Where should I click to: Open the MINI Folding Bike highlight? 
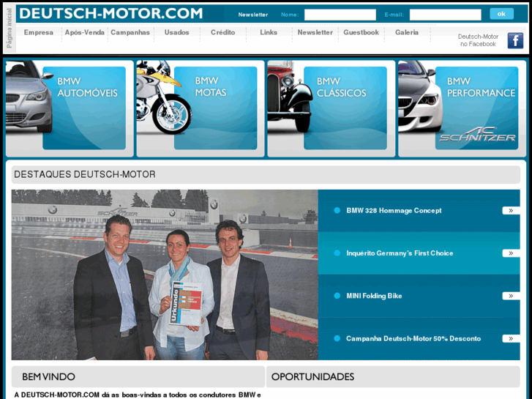[374, 296]
